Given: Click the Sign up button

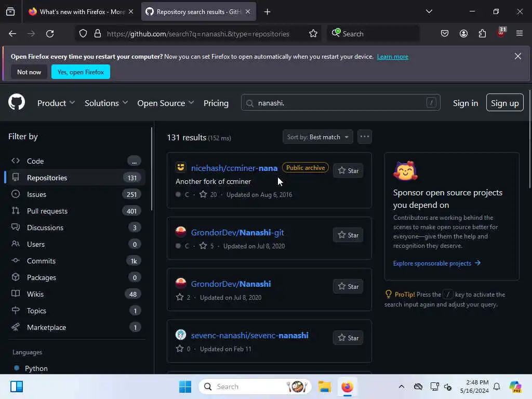Looking at the screenshot, I should pos(505,102).
